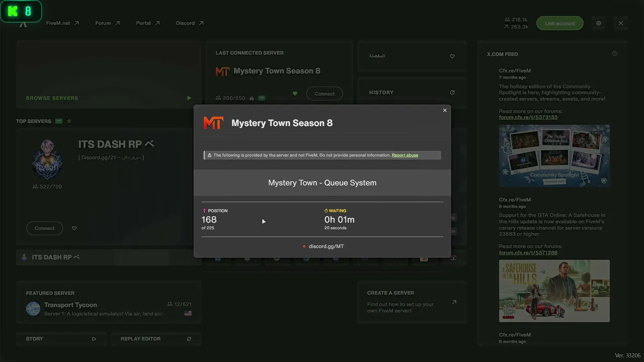Image resolution: width=644 pixels, height=362 pixels.
Task: Open the Portal link in top bar
Action: [x=148, y=23]
